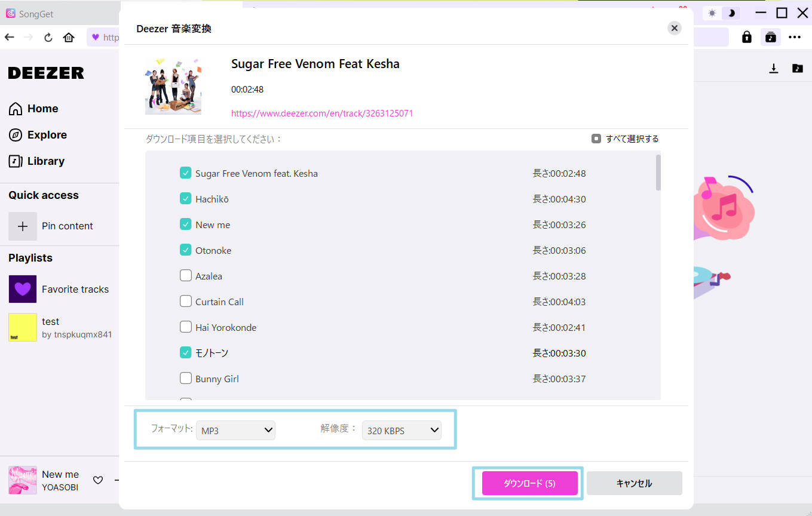
Task: Check the Curtain Call track checkbox
Action: 186,302
